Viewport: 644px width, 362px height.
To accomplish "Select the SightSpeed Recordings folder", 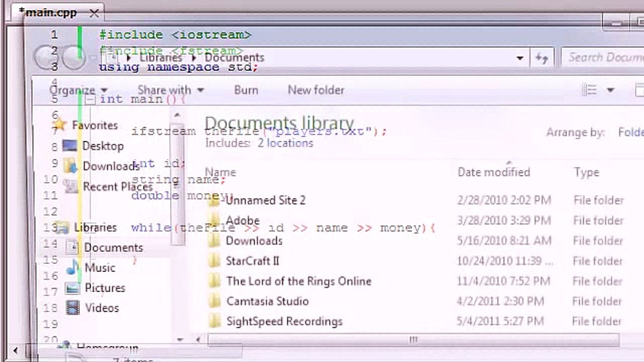I will point(284,321).
